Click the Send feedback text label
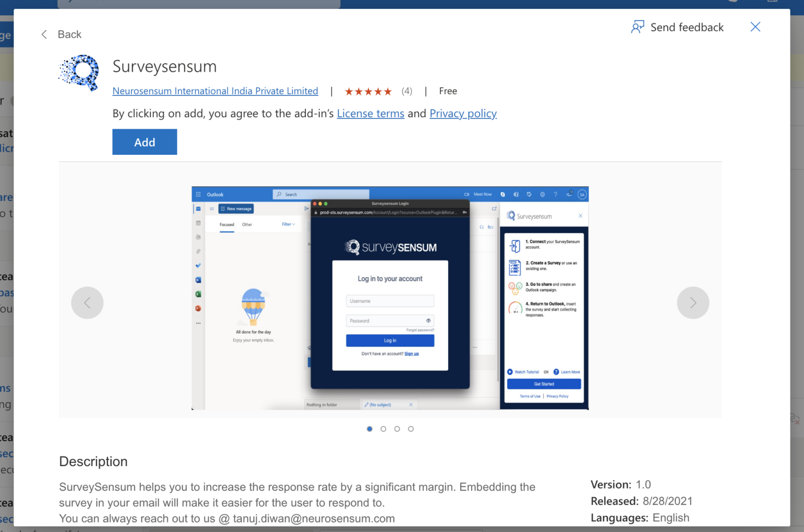The height and width of the screenshot is (532, 804). point(687,27)
